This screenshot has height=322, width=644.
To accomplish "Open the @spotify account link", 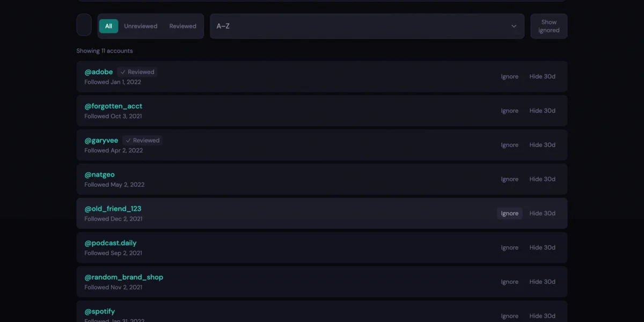I will click(x=99, y=311).
